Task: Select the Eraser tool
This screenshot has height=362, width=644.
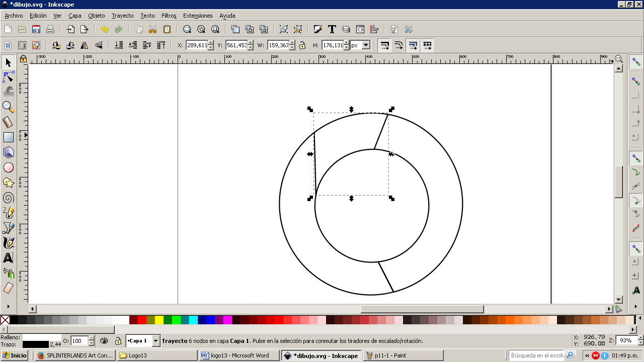Action: 8,288
